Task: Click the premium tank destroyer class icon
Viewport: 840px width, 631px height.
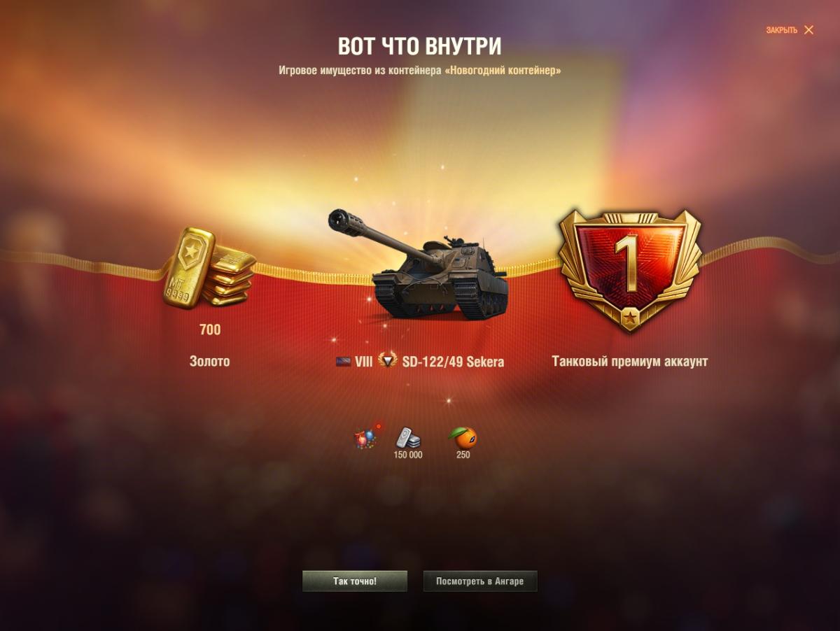Action: click(x=387, y=361)
